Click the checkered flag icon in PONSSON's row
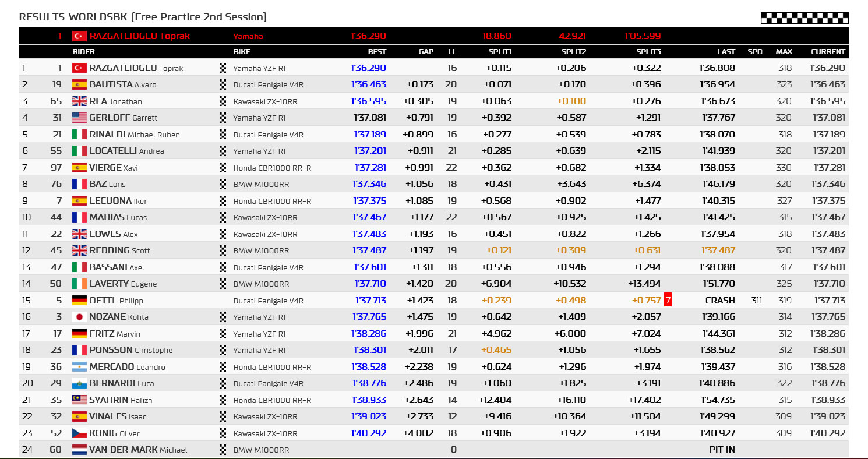The image size is (868, 459). point(222,350)
